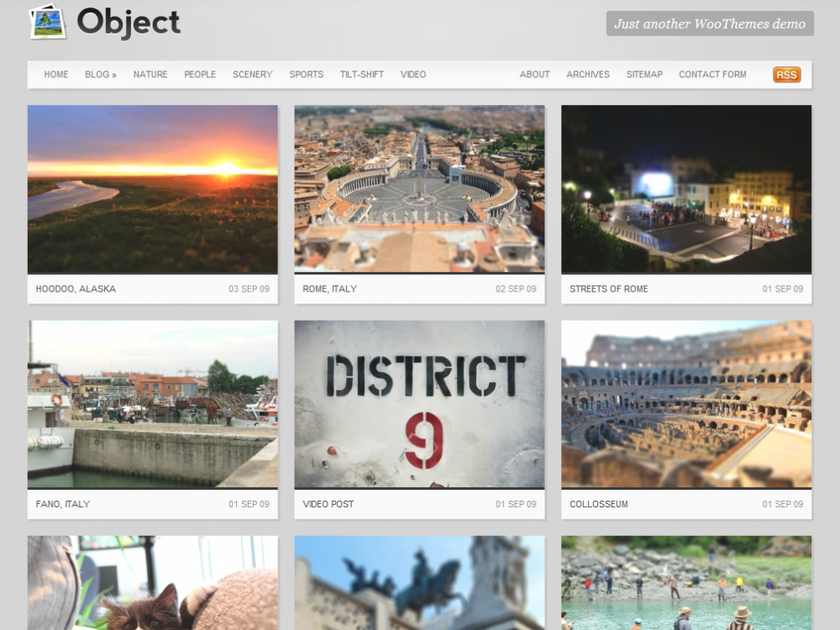840x630 pixels.
Task: Open the Tilt-Shift category
Action: 361,75
